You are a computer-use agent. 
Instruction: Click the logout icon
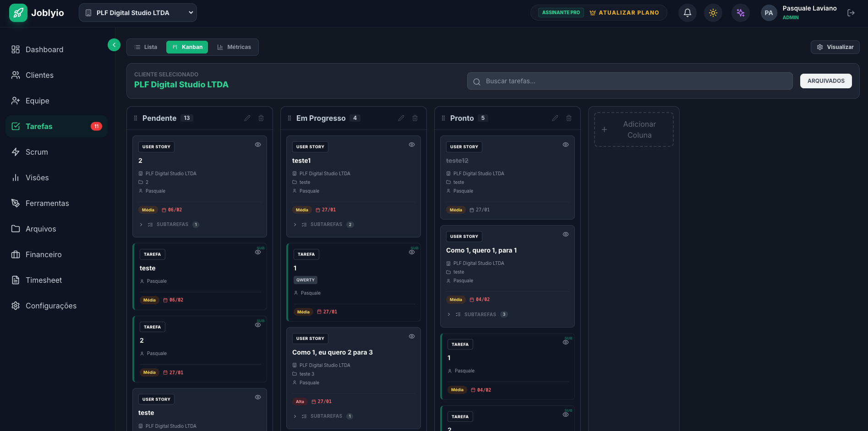click(x=851, y=13)
